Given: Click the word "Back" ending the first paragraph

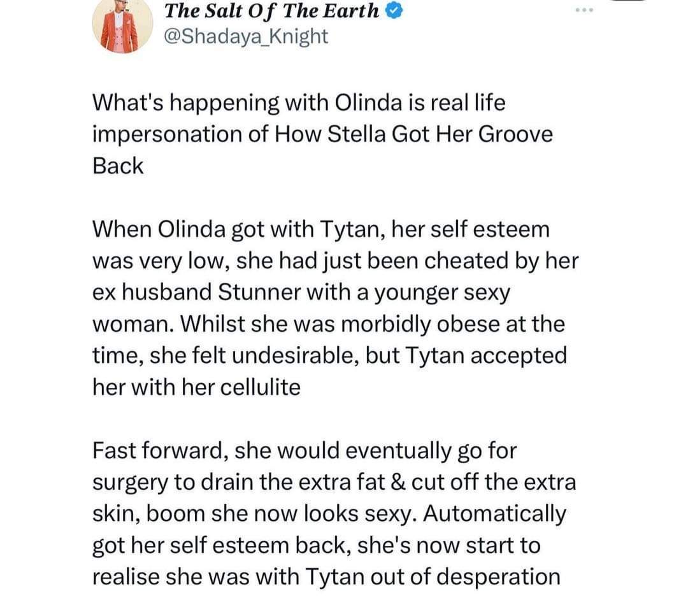Looking at the screenshot, I should tap(118, 166).
